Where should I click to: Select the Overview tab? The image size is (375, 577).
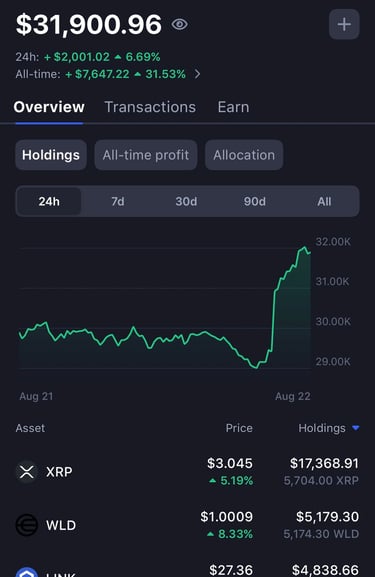click(49, 107)
